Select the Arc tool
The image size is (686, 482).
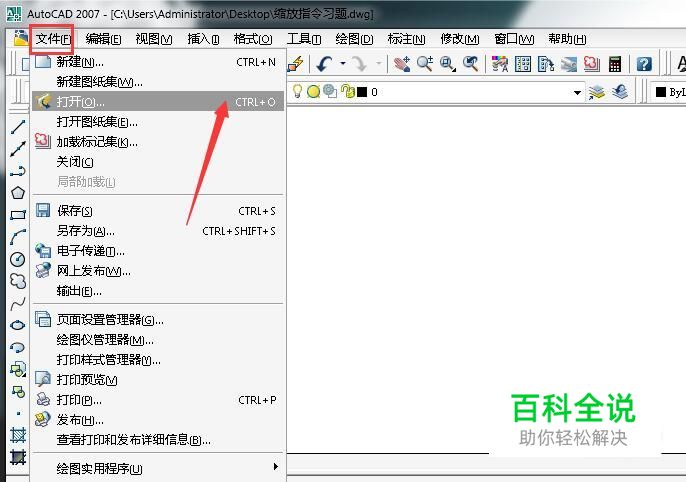point(18,237)
